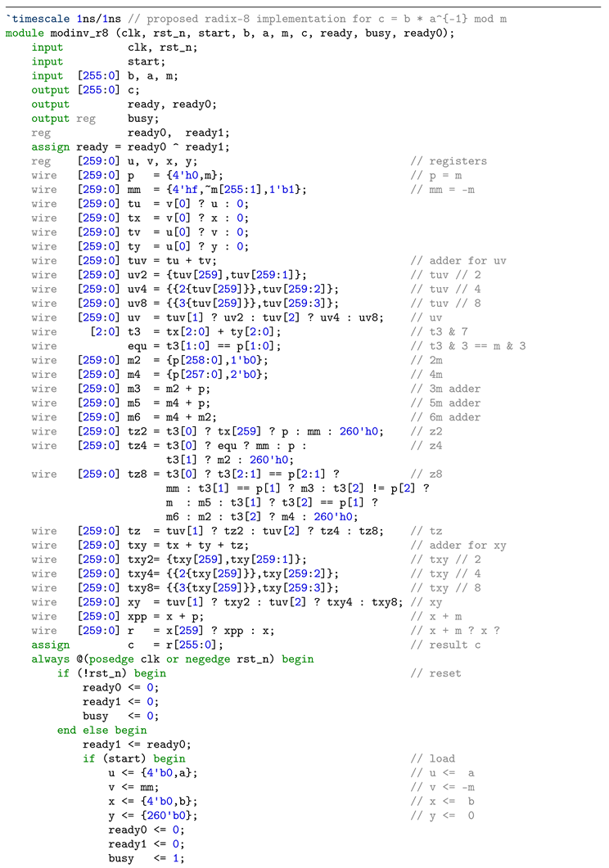Click the "ready1 <= ready0;" assignment
609x868 pixels.
coord(136,744)
